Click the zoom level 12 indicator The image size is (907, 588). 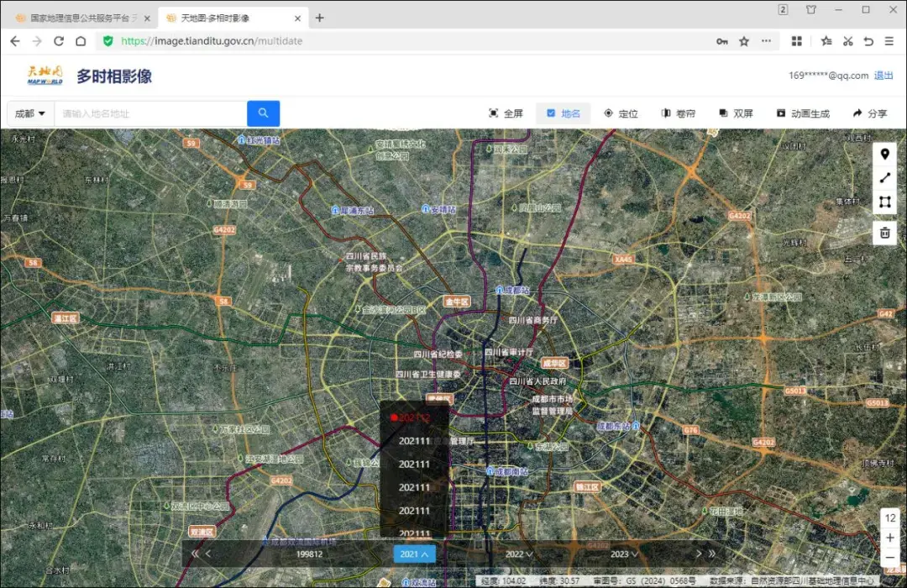point(889,518)
